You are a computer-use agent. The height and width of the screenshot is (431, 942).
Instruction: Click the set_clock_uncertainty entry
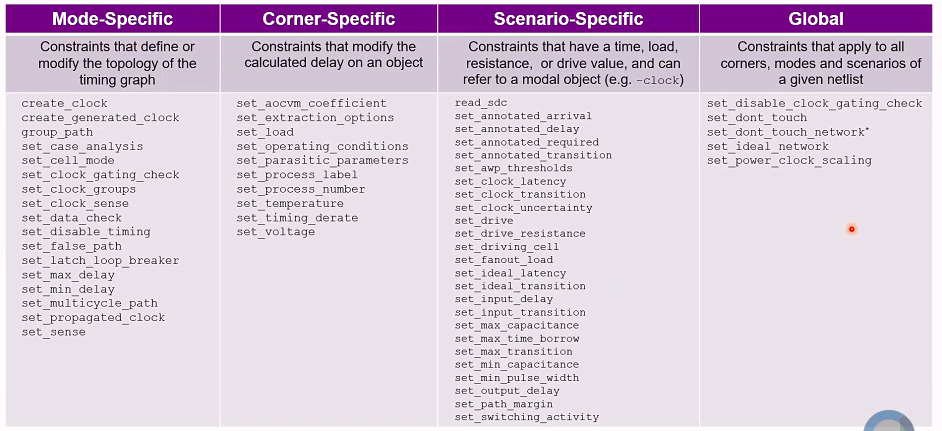pyautogui.click(x=523, y=208)
